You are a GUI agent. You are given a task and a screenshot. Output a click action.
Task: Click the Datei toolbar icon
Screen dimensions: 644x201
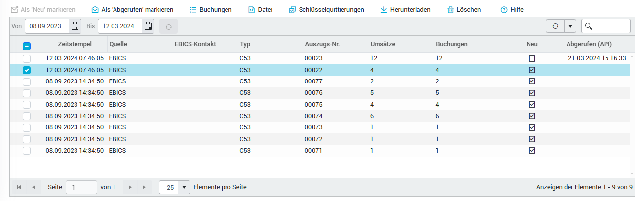[x=252, y=10]
